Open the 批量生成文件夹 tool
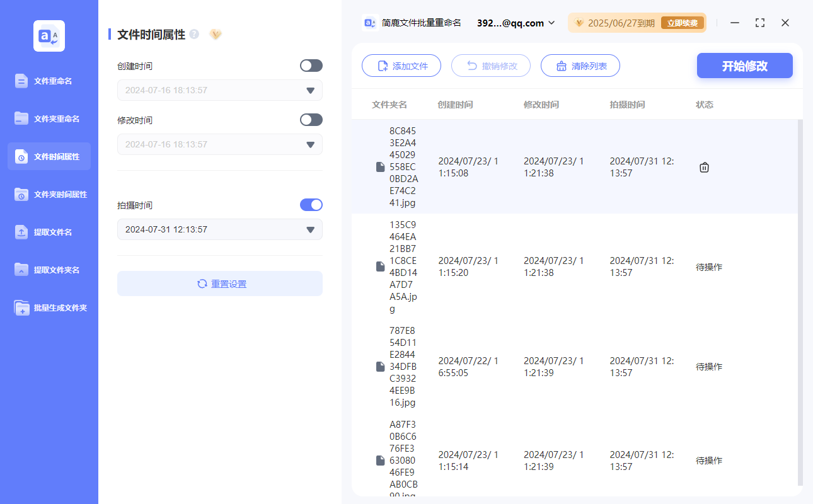This screenshot has width=813, height=504. click(x=49, y=307)
